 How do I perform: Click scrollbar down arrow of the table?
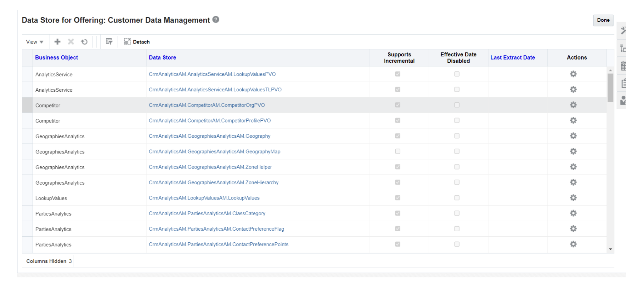click(610, 249)
